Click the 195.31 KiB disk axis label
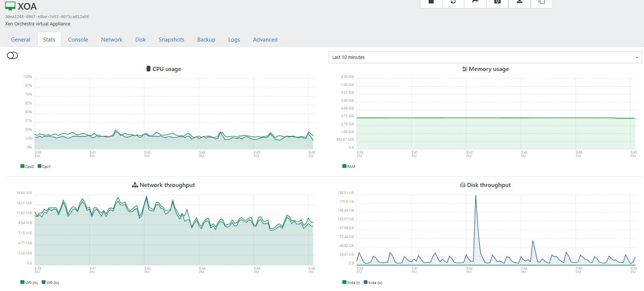 [346, 193]
